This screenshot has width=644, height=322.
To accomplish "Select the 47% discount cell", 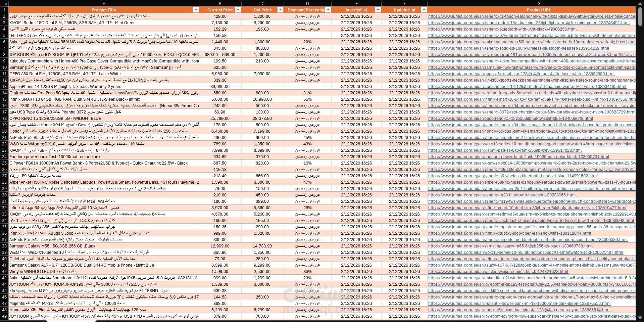I will pos(307,182).
